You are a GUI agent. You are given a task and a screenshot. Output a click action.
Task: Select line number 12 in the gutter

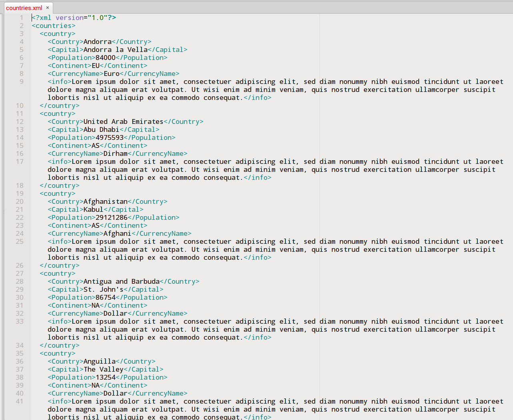click(x=19, y=121)
